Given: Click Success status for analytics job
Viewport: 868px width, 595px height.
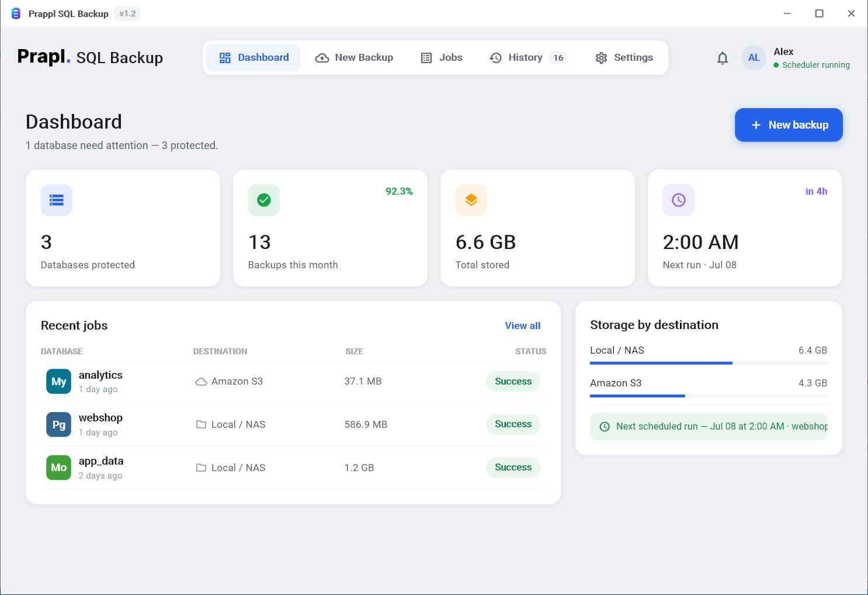Looking at the screenshot, I should coord(513,382).
